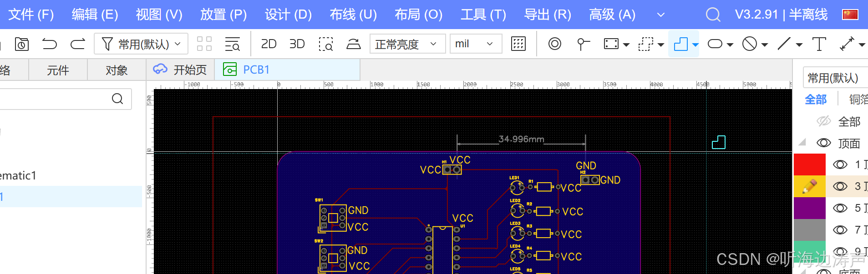
Task: Open the 放置 (P) menu
Action: tap(223, 15)
